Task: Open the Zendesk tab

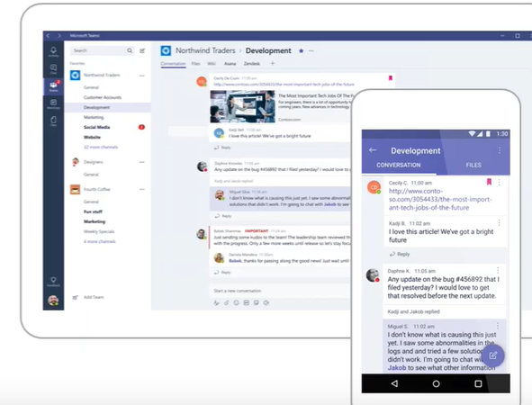Action: pyautogui.click(x=252, y=63)
